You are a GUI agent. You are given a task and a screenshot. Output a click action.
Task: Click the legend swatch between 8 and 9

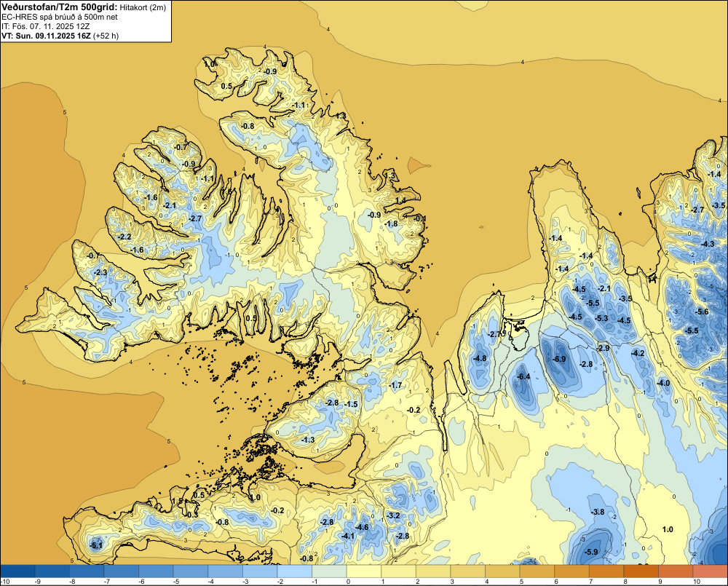tap(641, 571)
